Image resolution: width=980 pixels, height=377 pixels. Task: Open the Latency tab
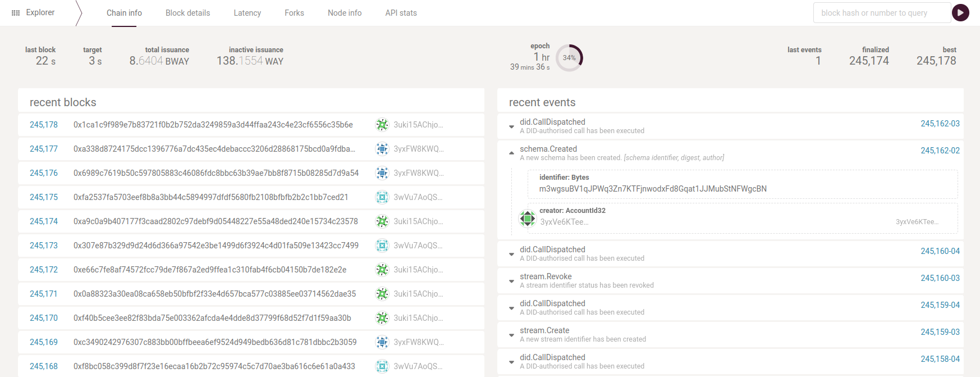(x=247, y=13)
